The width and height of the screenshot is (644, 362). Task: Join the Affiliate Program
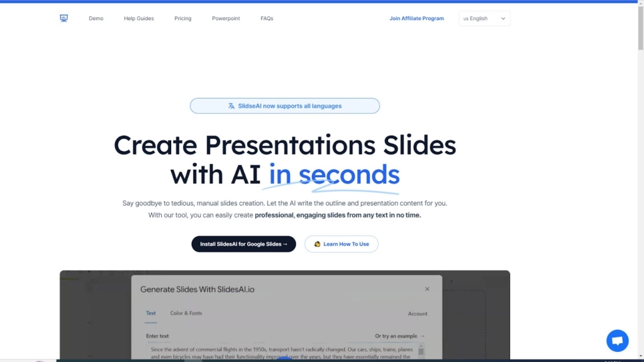click(416, 18)
